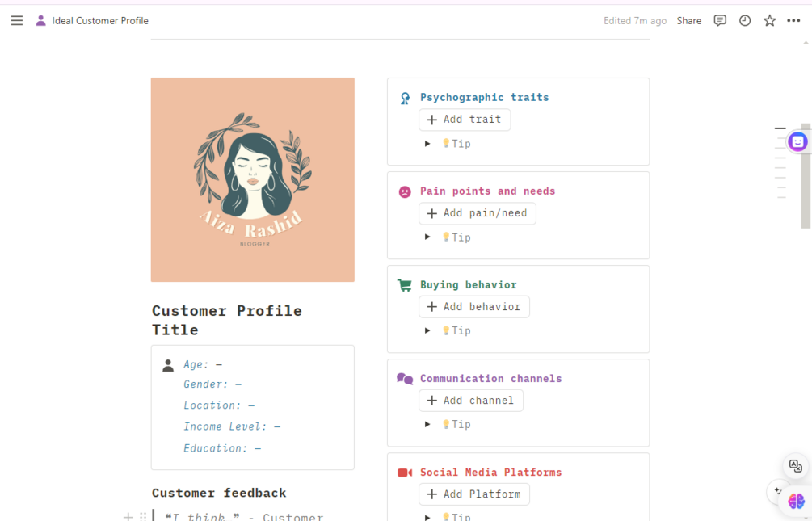This screenshot has width=812, height=521.
Task: Click the purple smiley face avatar icon
Action: pyautogui.click(x=797, y=142)
